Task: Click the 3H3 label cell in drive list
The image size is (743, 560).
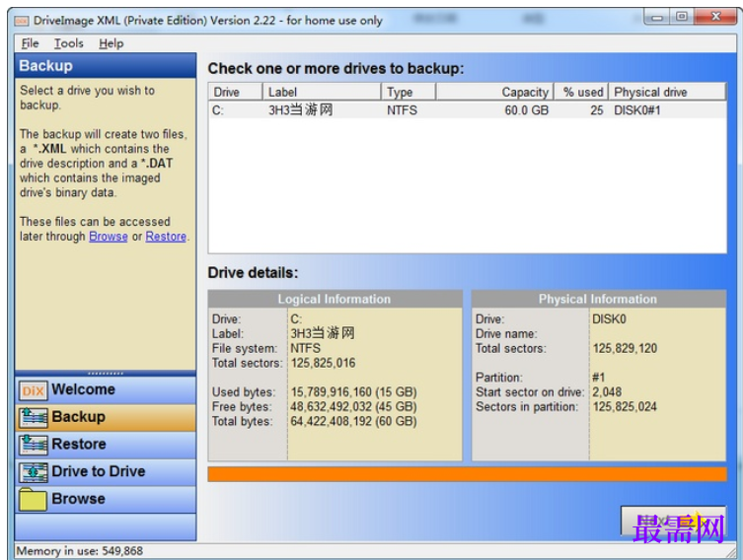Action: [301, 110]
